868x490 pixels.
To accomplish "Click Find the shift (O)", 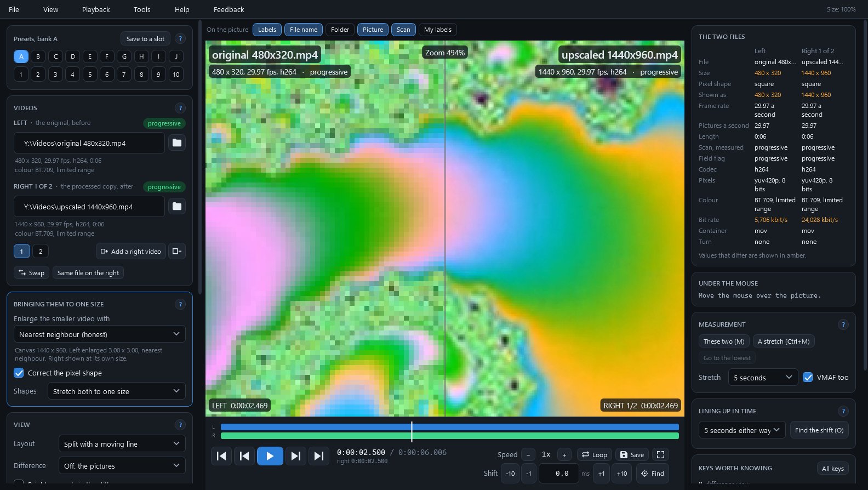I will point(819,430).
